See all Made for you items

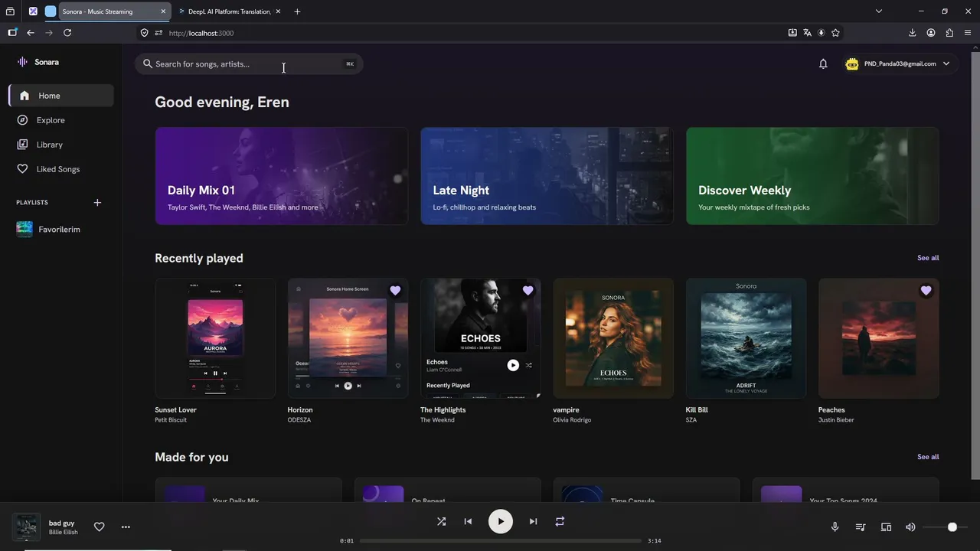pos(928,457)
